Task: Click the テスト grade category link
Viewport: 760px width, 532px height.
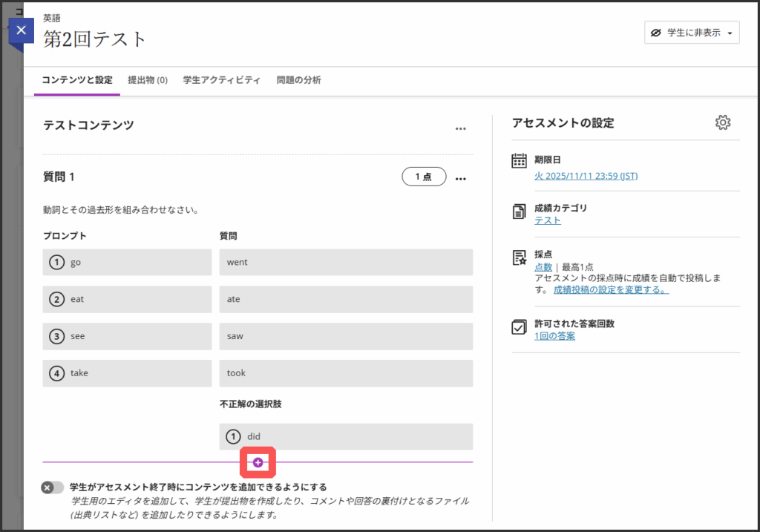Action: [x=548, y=220]
